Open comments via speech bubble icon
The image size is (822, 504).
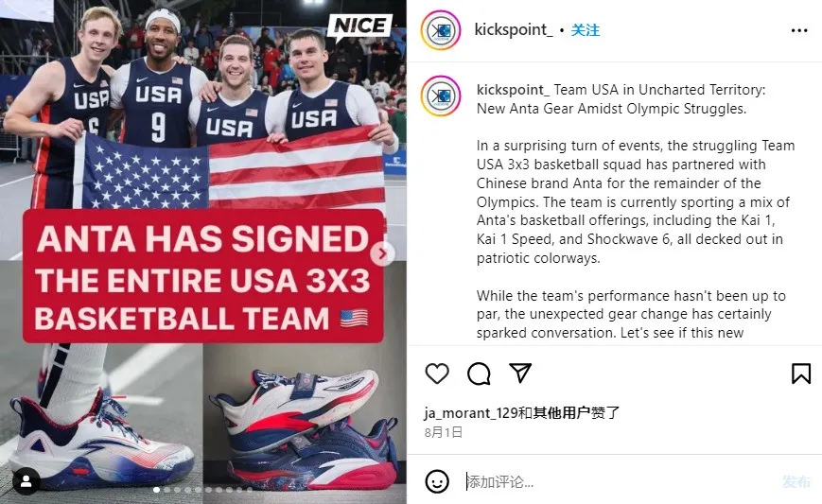click(x=479, y=374)
